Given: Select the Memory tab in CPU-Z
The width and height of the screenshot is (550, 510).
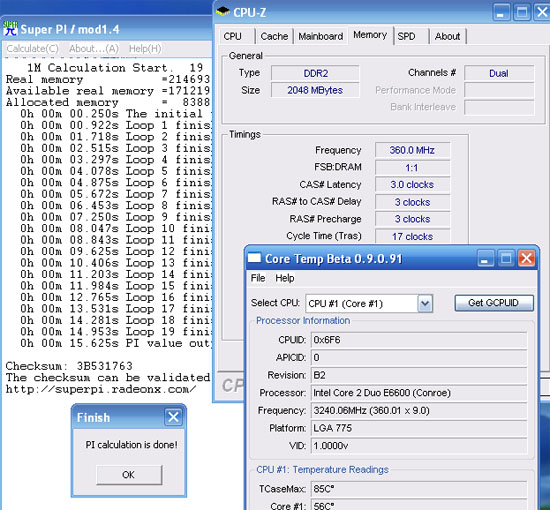Looking at the screenshot, I should pos(370,35).
